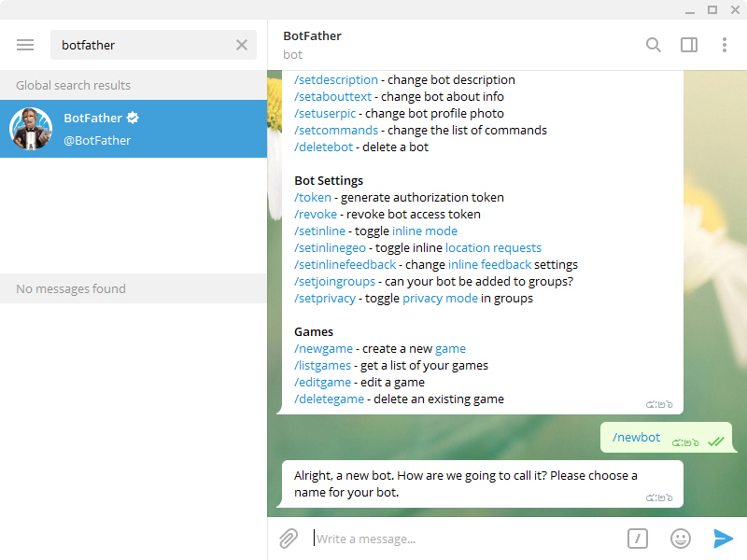
Task: Click BotFather's profile avatar in results
Action: coord(31,129)
